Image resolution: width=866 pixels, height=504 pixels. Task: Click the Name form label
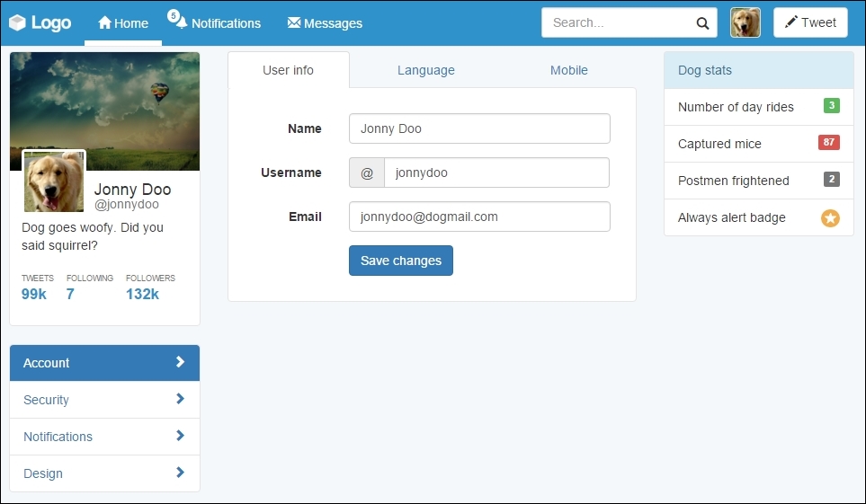(304, 128)
